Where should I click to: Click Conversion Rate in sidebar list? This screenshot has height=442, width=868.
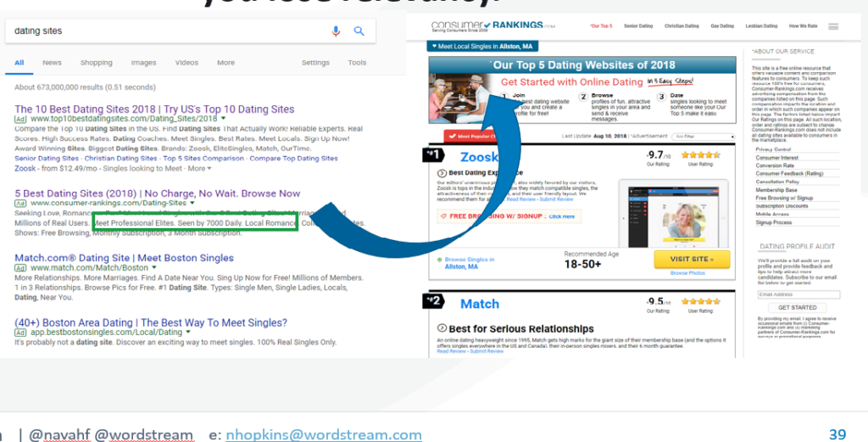pos(775,165)
